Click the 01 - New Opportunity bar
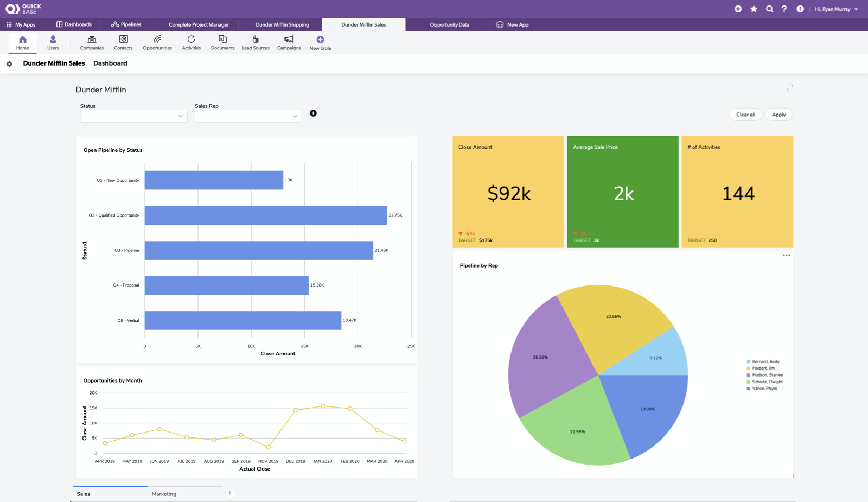This screenshot has height=502, width=868. pyautogui.click(x=214, y=180)
